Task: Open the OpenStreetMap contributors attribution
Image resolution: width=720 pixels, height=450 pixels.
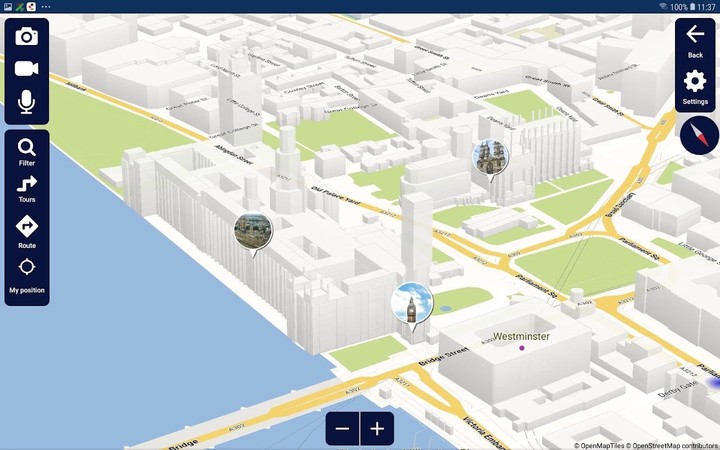Action: coord(672,445)
